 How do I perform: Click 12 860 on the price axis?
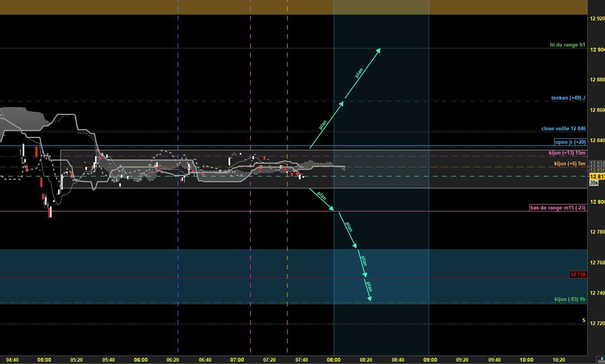click(597, 110)
